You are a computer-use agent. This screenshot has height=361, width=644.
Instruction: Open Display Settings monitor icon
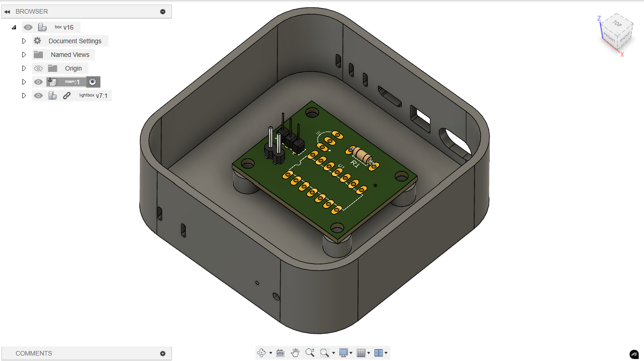click(x=344, y=353)
